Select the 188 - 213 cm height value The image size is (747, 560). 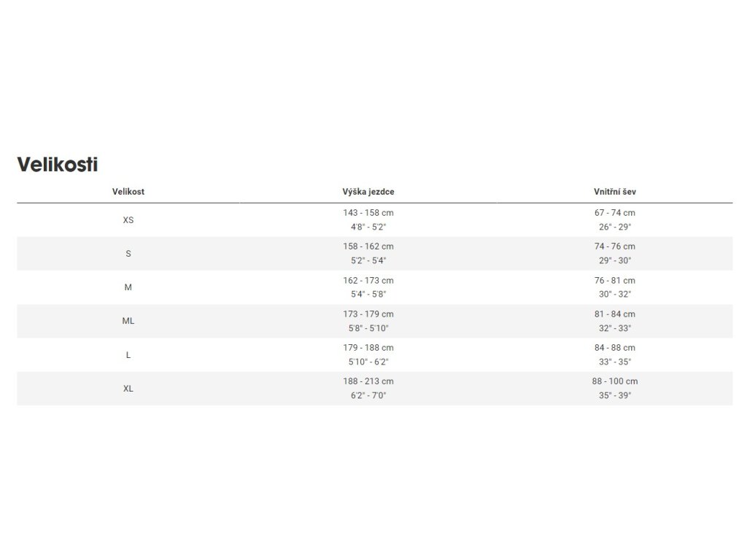coord(368,381)
